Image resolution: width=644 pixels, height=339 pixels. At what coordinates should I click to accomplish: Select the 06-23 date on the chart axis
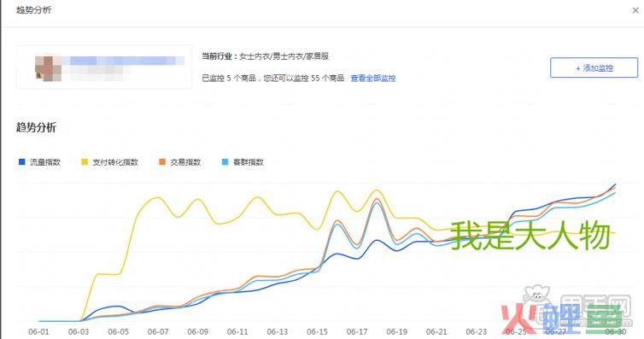click(x=476, y=331)
